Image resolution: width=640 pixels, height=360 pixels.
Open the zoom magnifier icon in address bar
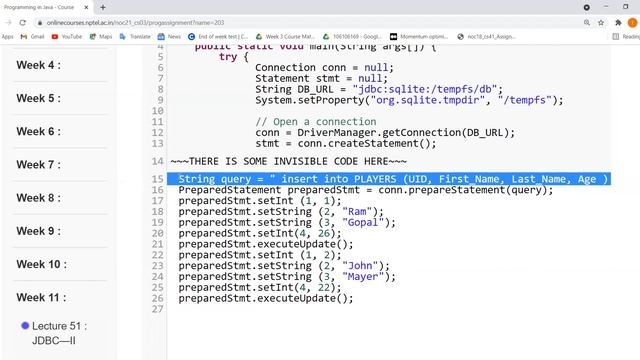(587, 23)
